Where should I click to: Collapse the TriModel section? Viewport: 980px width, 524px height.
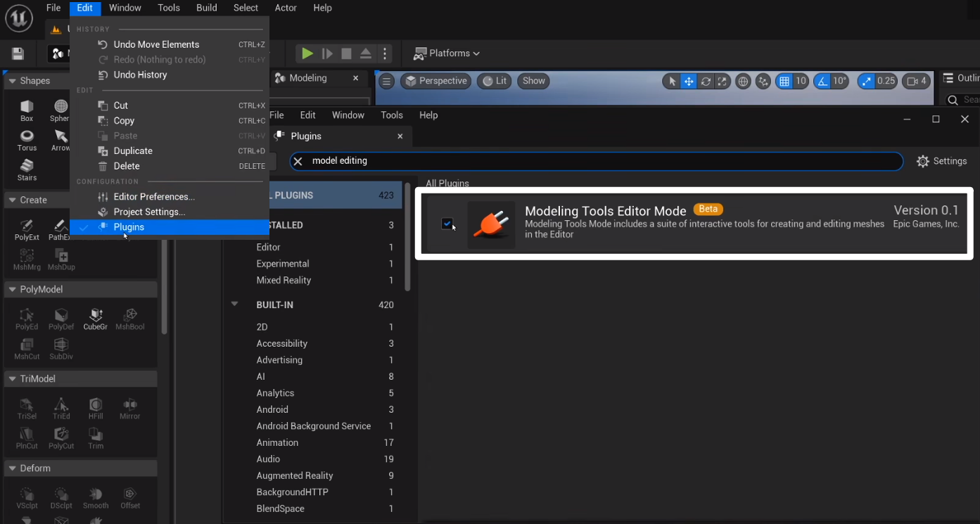click(11, 379)
